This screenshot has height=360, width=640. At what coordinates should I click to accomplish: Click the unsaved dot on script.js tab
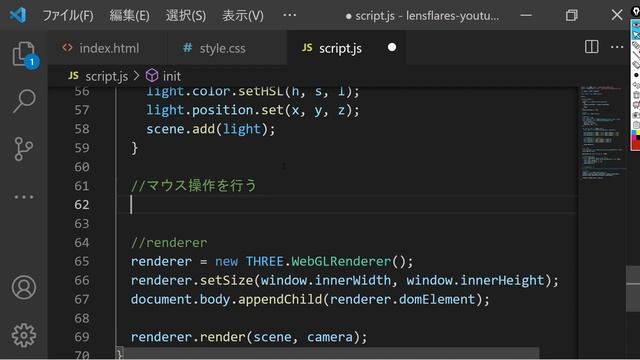pyautogui.click(x=392, y=47)
